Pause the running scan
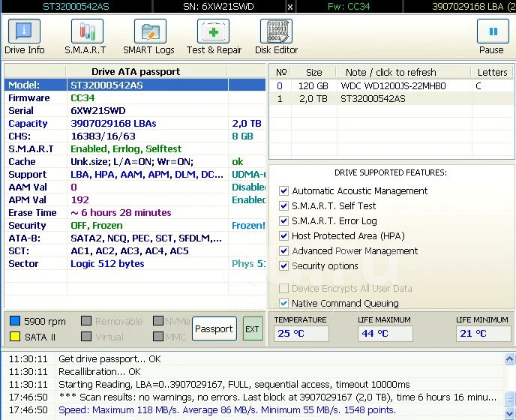This screenshot has width=516, height=420. (492, 37)
